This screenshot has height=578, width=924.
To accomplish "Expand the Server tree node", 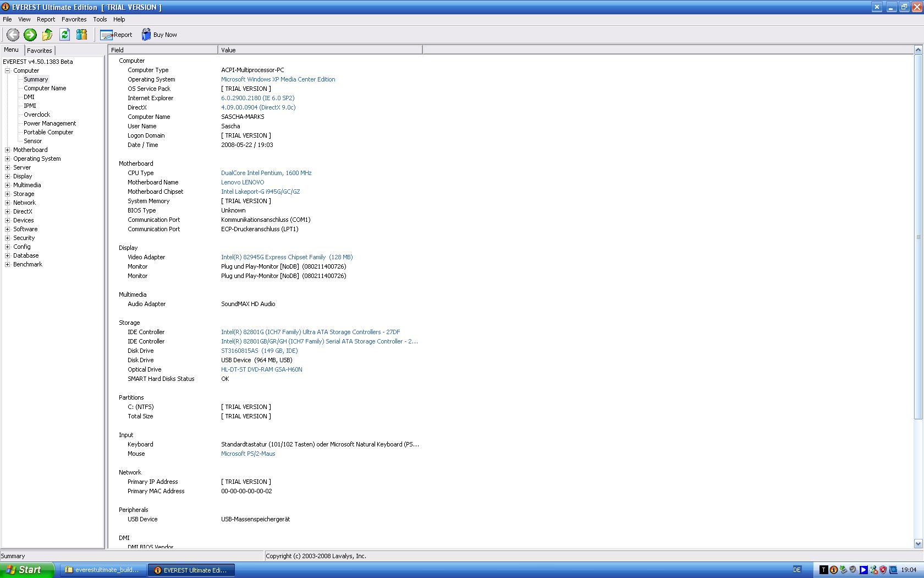I will tap(8, 167).
